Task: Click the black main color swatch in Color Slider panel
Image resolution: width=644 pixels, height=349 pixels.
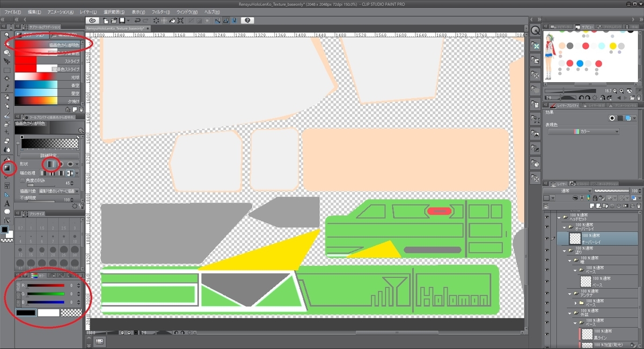Action: 26,313
